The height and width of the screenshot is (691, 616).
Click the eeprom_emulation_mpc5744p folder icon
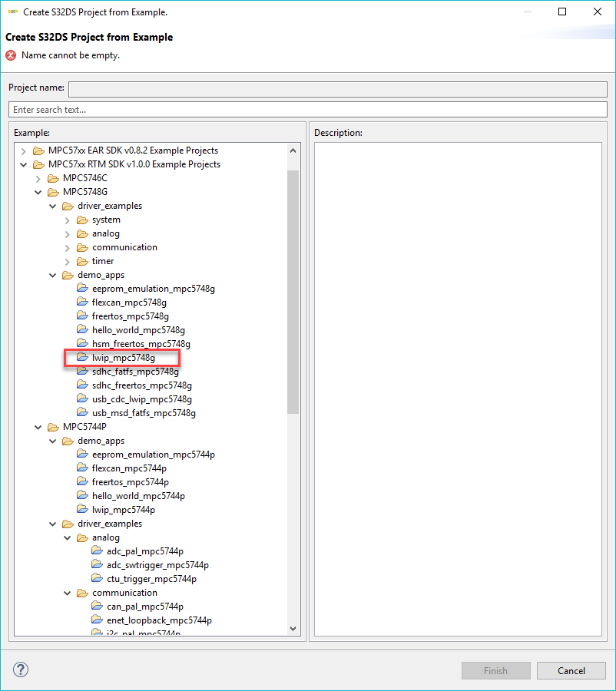[82, 454]
